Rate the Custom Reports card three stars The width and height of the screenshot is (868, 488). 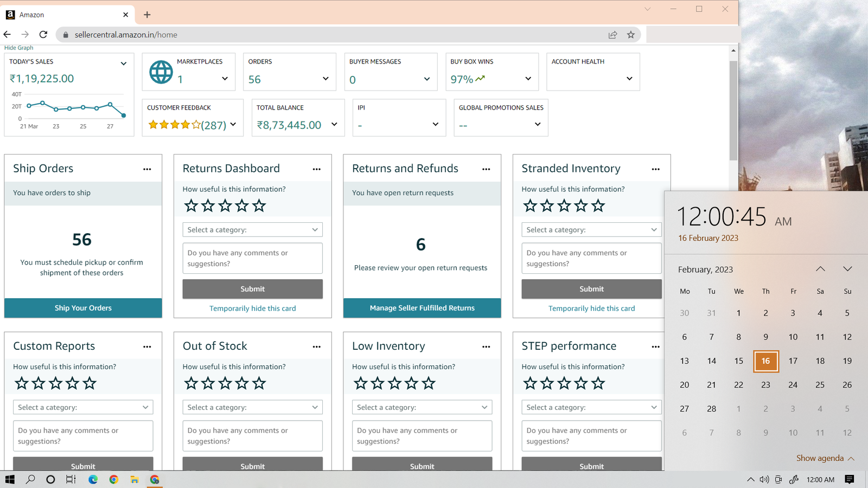pos(55,383)
